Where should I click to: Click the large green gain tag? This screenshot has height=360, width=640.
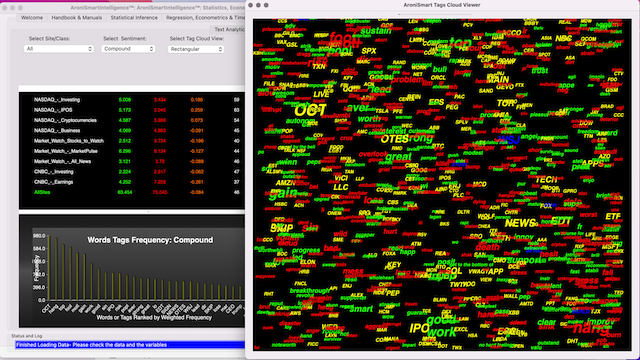(x=283, y=193)
